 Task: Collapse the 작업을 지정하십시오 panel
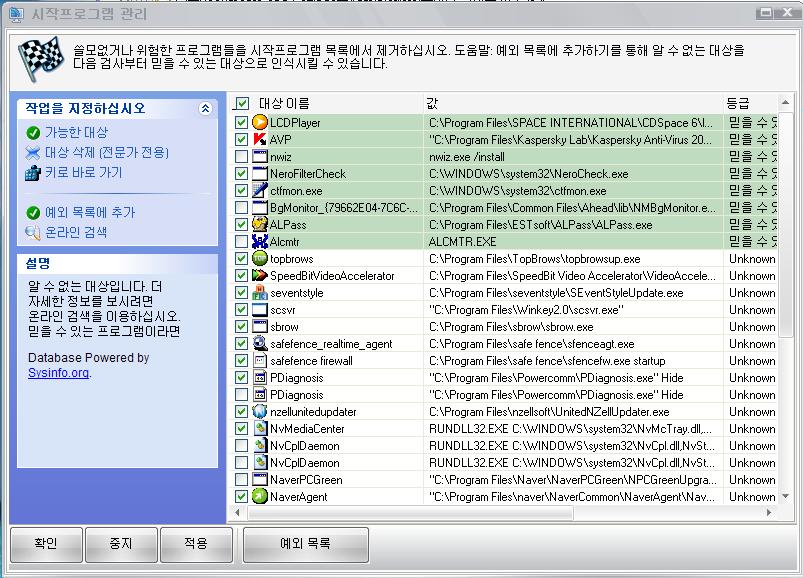[205, 109]
